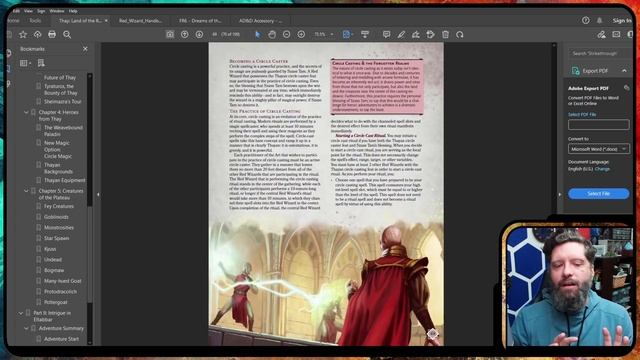Close the Bookmarks panel
Image resolution: width=640 pixels, height=360 pixels.
85,49
